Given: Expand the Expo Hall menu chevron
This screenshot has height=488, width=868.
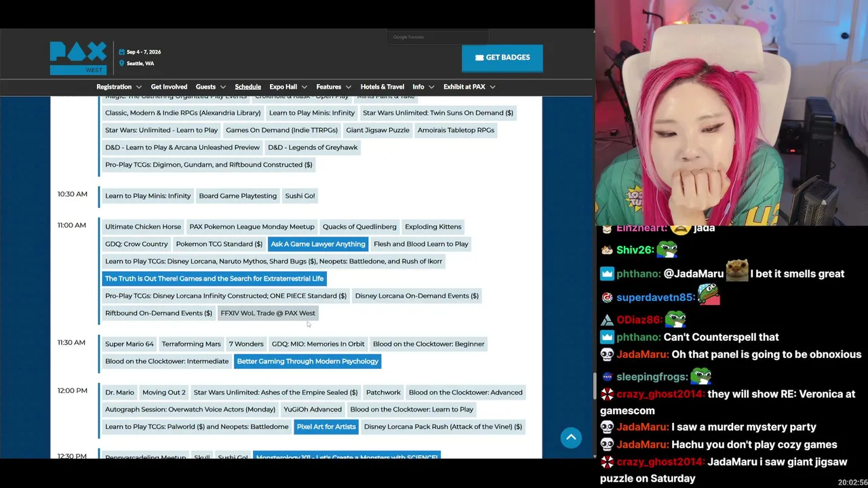Looking at the screenshot, I should 304,87.
